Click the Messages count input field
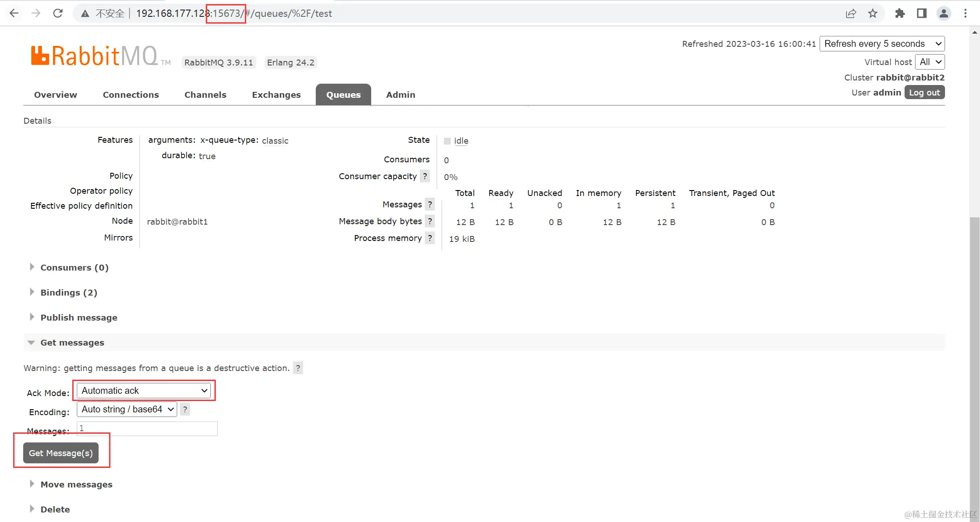This screenshot has height=522, width=980. coord(147,428)
